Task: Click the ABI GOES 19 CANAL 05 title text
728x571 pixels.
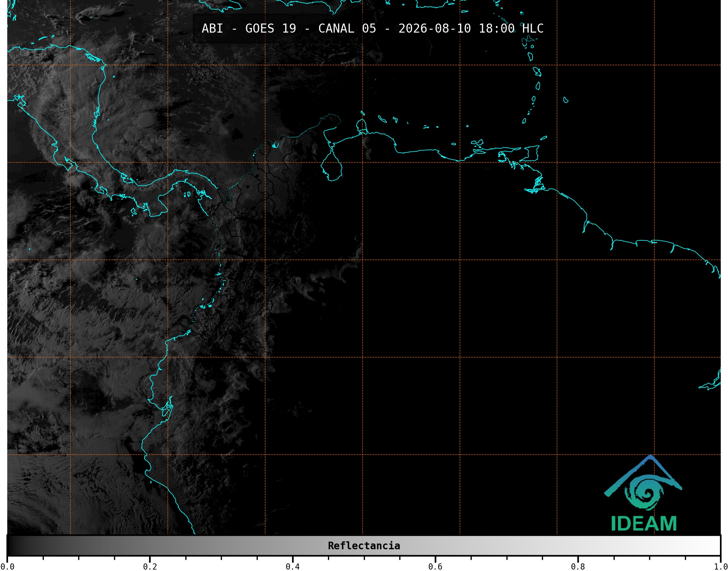Action: point(373,28)
